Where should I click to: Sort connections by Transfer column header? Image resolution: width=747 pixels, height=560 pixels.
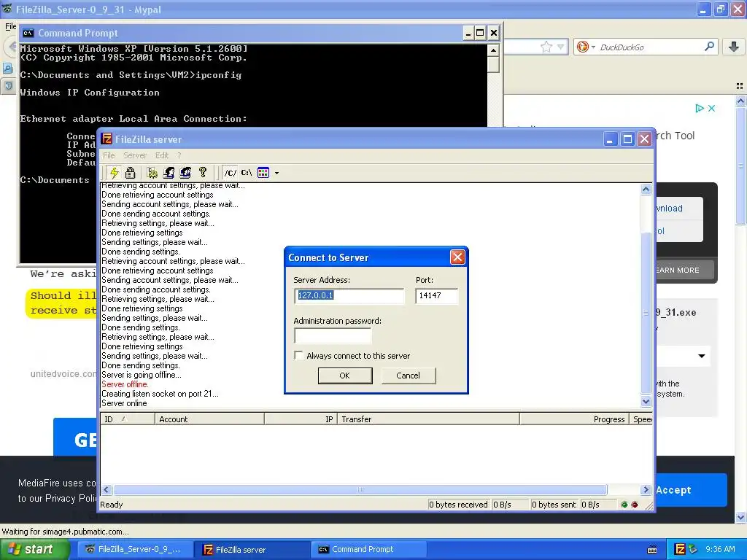coord(428,419)
